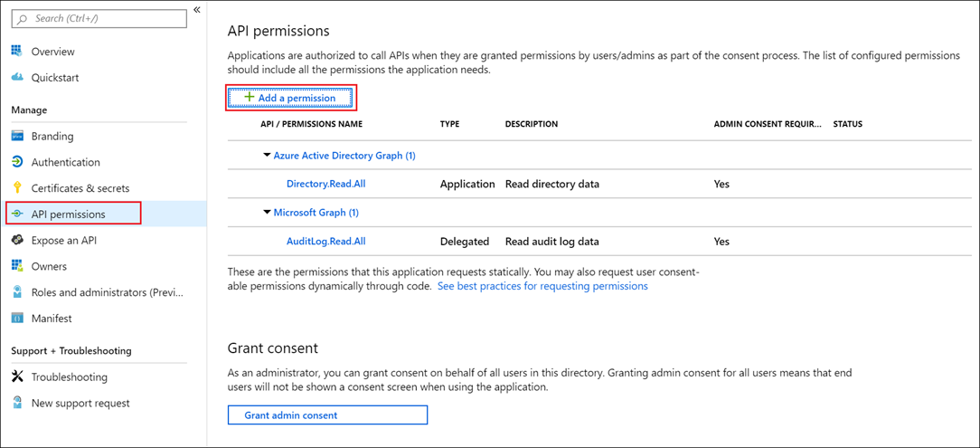Click the Delegated type cell

[x=465, y=241]
